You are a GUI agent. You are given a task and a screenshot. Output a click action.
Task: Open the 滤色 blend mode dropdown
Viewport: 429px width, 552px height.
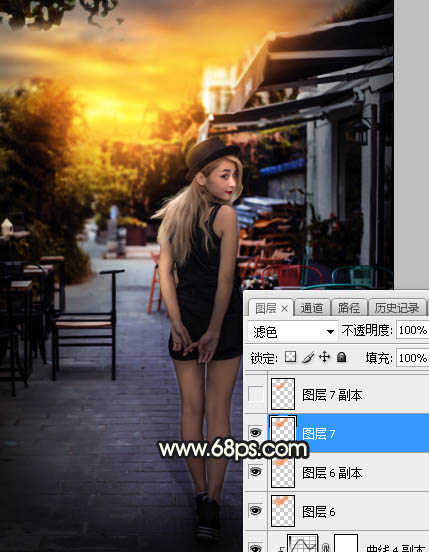pos(292,331)
